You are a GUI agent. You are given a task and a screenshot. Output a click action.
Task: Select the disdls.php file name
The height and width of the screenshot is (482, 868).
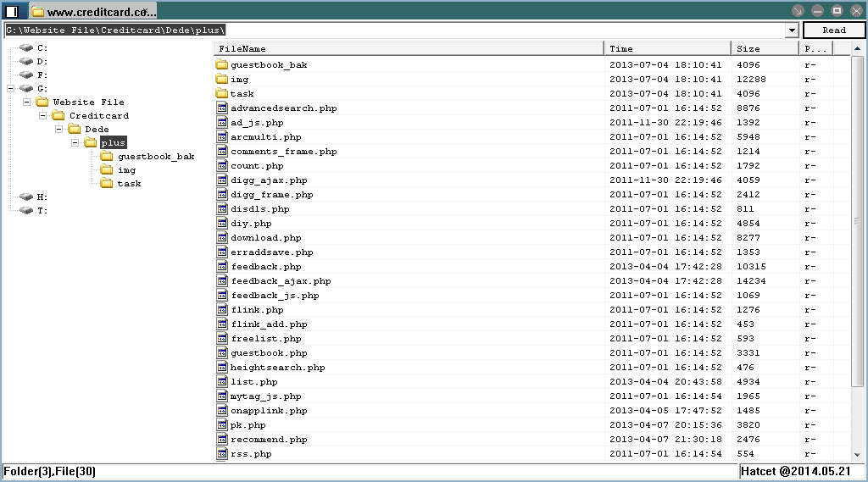coord(259,209)
